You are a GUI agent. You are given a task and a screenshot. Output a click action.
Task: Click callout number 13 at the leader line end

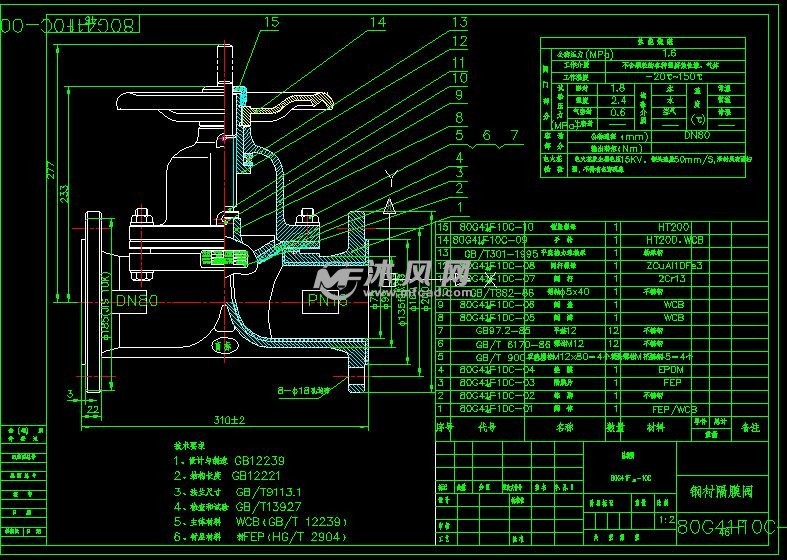pyautogui.click(x=459, y=22)
